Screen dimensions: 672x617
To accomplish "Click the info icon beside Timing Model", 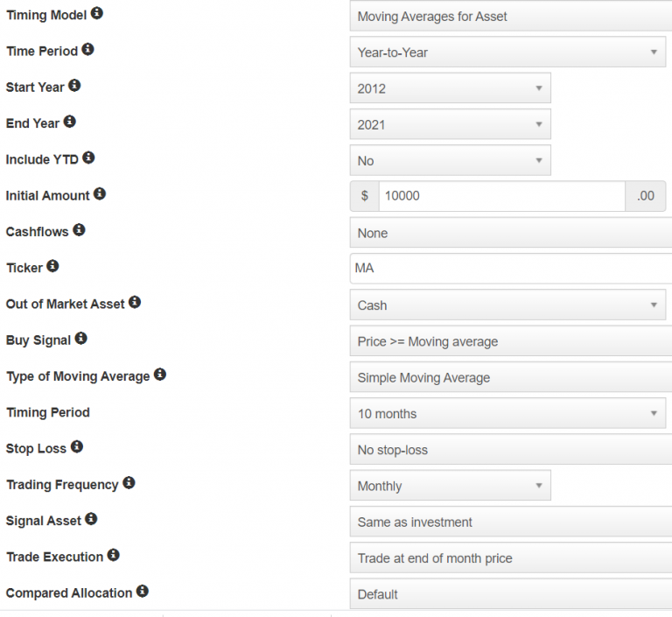I will pyautogui.click(x=97, y=13).
